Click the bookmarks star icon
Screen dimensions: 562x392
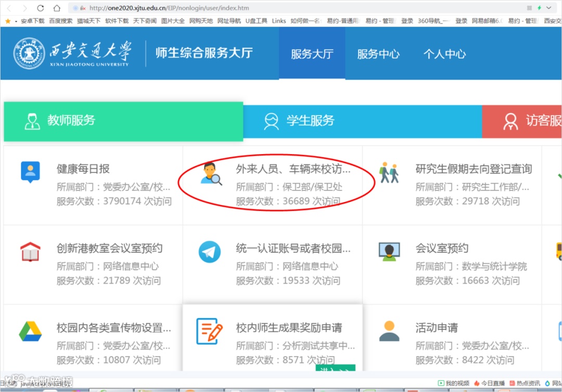8,21
